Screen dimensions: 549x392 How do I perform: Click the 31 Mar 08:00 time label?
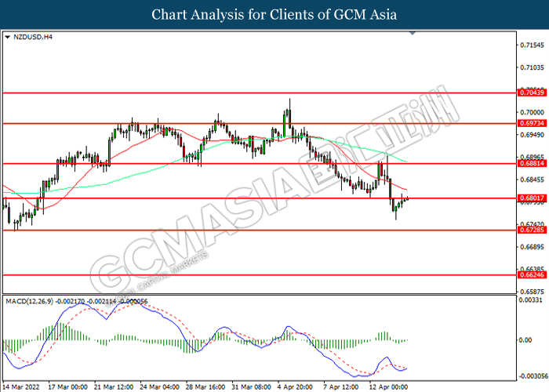tap(252, 387)
